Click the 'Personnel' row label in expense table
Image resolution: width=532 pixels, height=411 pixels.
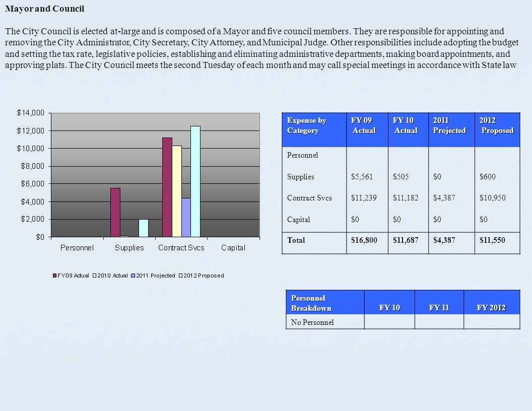(x=303, y=155)
